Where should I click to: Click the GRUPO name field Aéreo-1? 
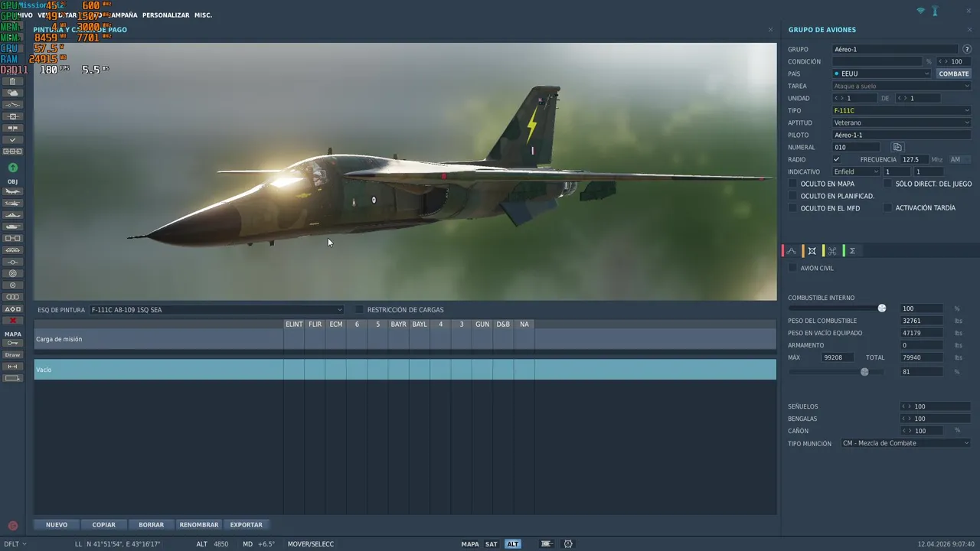pos(896,49)
